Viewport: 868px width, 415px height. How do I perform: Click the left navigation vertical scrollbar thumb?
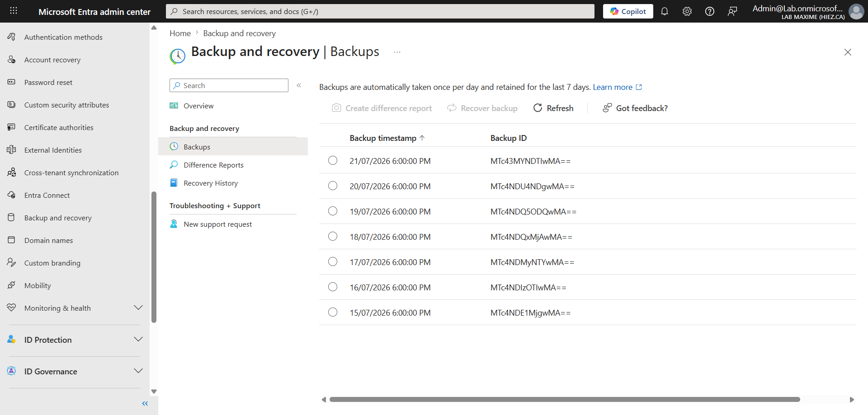pos(154,257)
